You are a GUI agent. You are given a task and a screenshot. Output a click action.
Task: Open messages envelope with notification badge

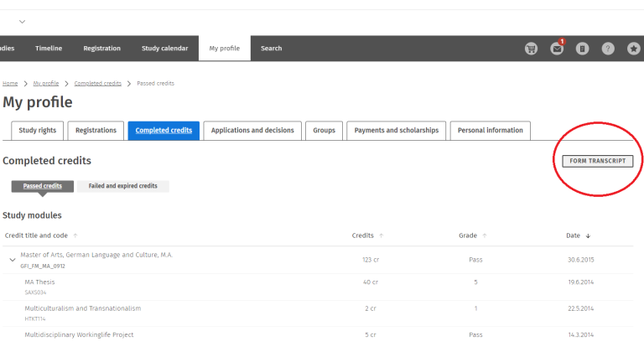557,49
